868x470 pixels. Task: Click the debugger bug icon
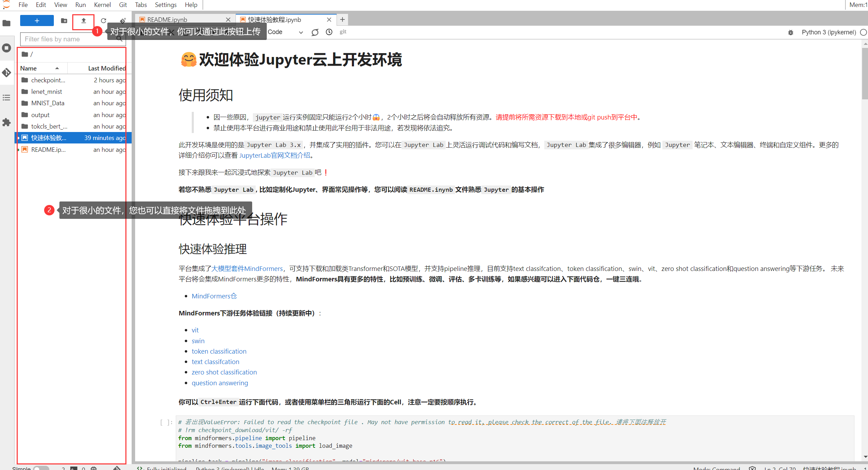791,32
